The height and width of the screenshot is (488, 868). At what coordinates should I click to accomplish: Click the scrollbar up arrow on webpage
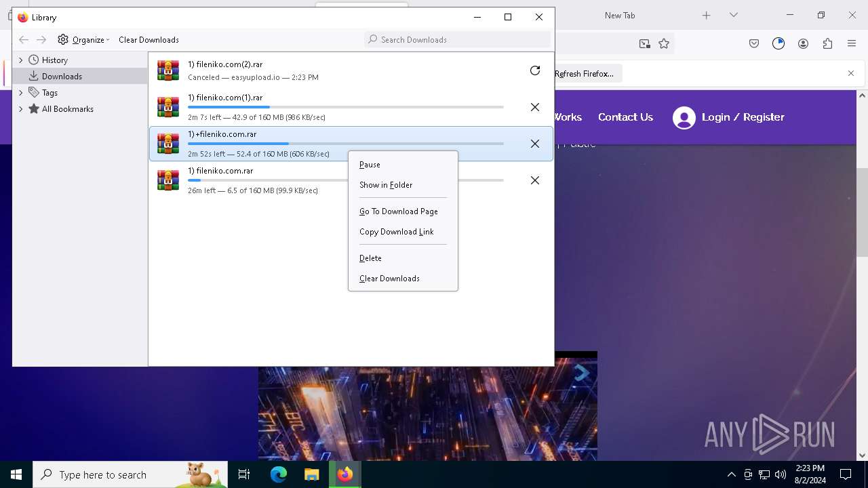[x=863, y=96]
